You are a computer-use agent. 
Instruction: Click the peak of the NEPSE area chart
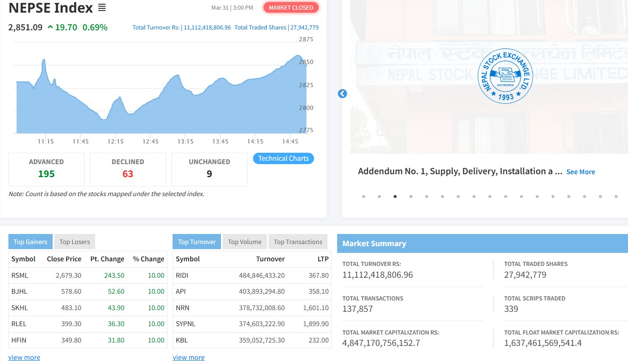pyautogui.click(x=298, y=56)
